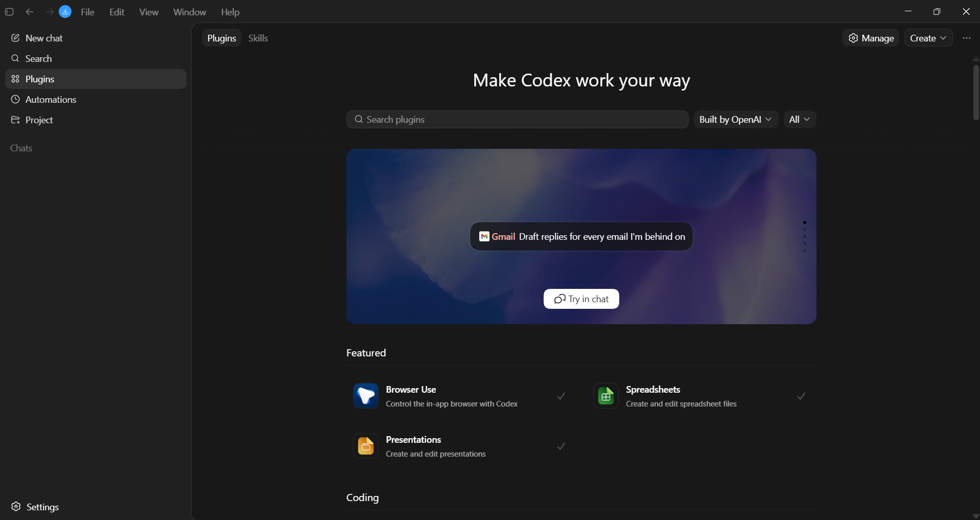Image resolution: width=980 pixels, height=520 pixels.
Task: Open the Browser Use plugin title
Action: tap(411, 389)
